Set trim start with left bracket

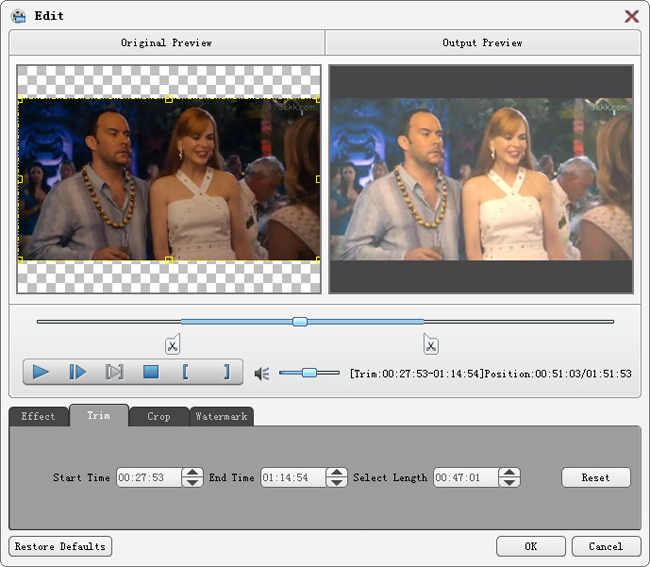pyautogui.click(x=185, y=372)
